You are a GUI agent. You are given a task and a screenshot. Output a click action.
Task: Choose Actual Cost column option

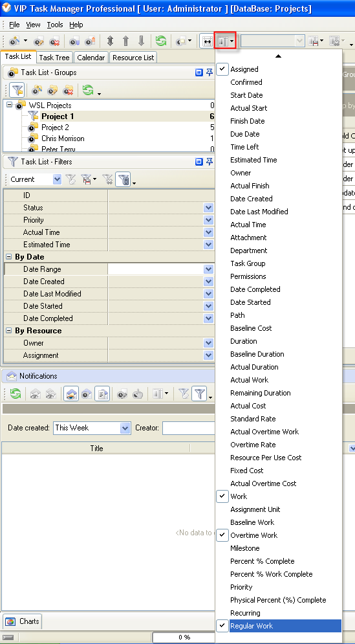coord(248,406)
